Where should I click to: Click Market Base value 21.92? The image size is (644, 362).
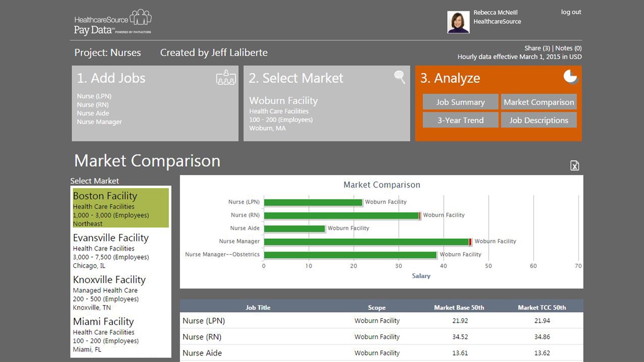point(460,321)
